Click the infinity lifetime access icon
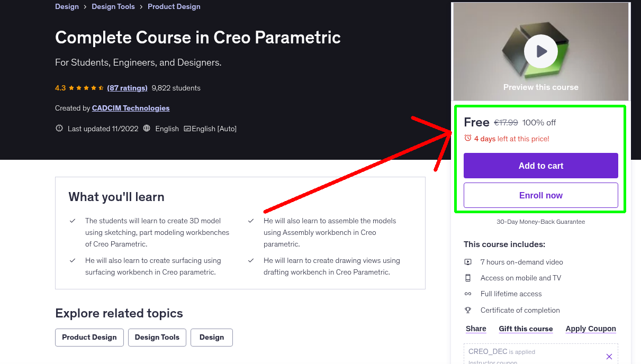Screen dimensions: 641x364 click(x=468, y=294)
